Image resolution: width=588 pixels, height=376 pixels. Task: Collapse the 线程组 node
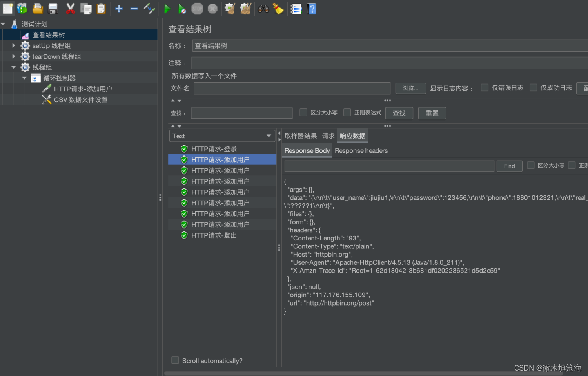click(x=14, y=67)
